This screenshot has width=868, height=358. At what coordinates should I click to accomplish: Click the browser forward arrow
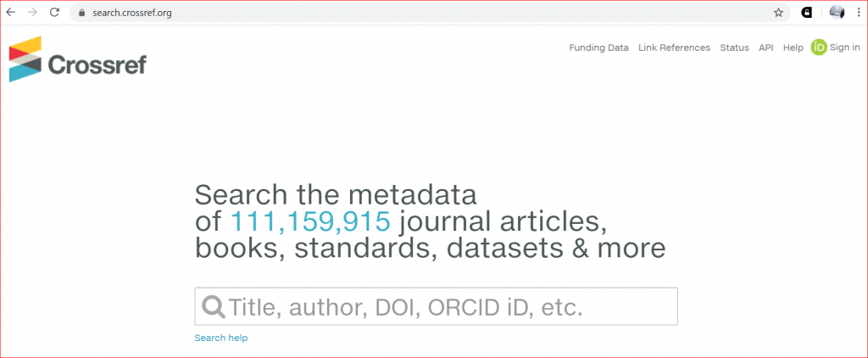point(32,13)
